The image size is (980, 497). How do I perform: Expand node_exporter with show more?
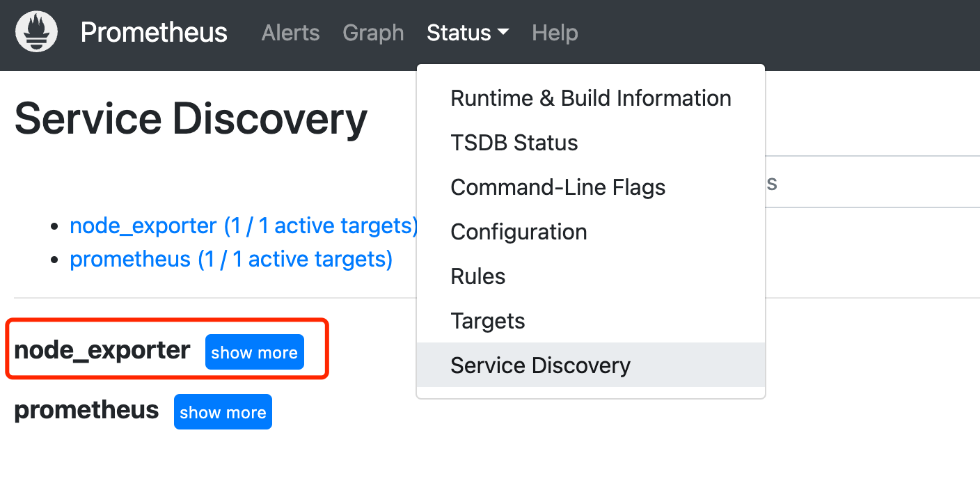pyautogui.click(x=255, y=352)
